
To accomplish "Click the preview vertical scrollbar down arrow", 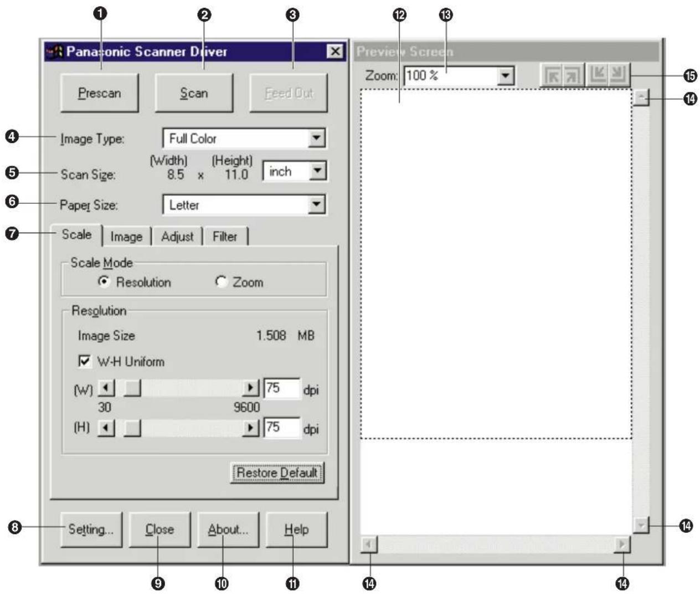I will coord(641,525).
